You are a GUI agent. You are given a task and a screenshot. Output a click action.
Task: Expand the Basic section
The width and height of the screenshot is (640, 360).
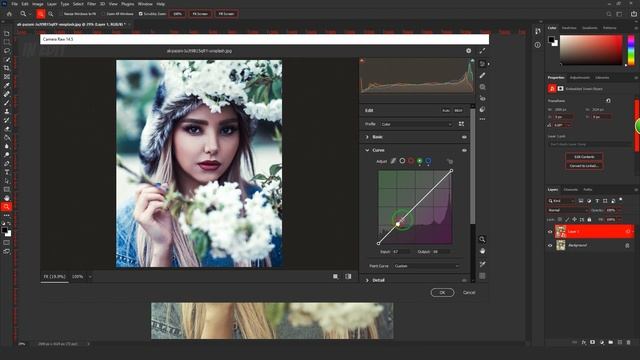tap(367, 137)
